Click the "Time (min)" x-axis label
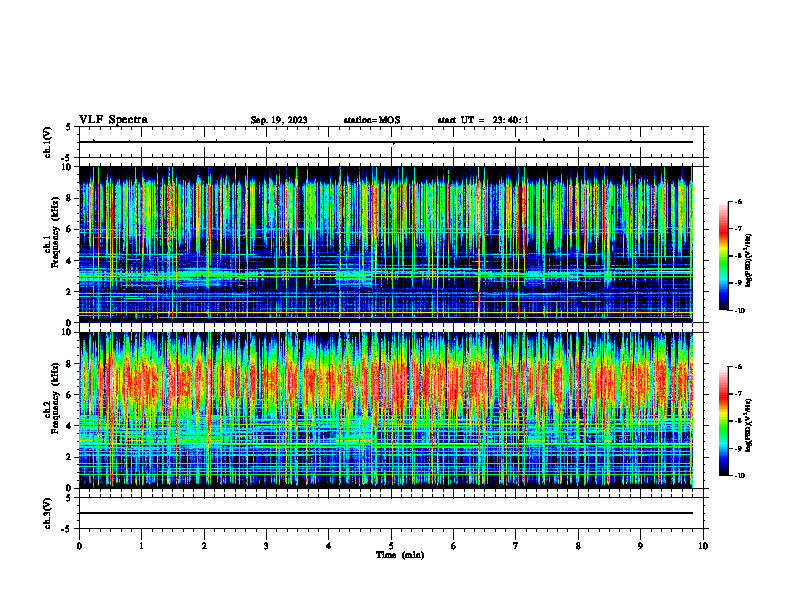Image resolution: width=792 pixels, height=612 pixels. pyautogui.click(x=400, y=555)
